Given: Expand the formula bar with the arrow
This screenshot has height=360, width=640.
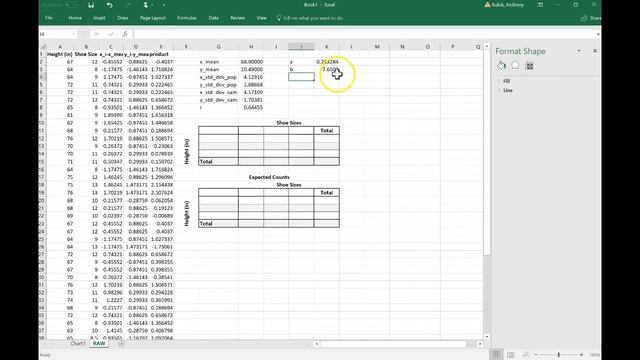Looking at the screenshot, I should point(598,34).
